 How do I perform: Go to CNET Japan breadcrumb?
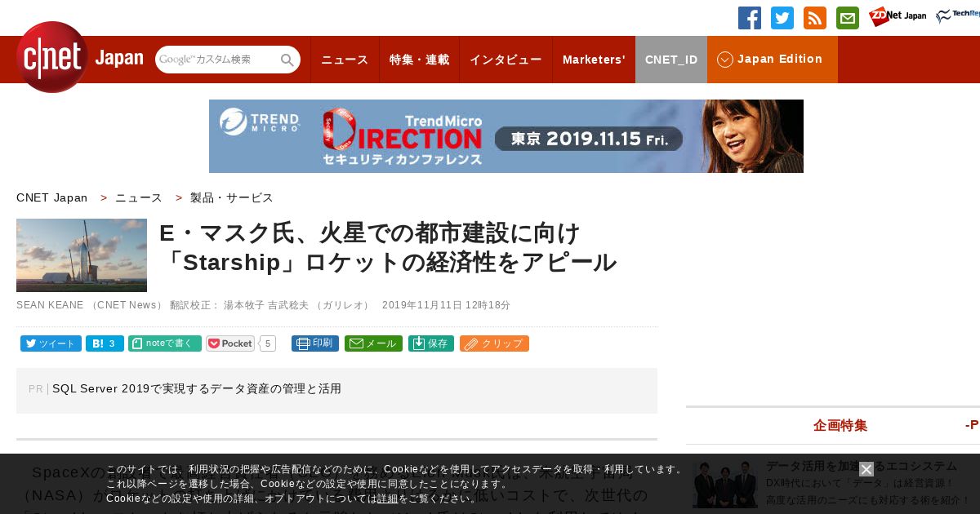[x=51, y=197]
